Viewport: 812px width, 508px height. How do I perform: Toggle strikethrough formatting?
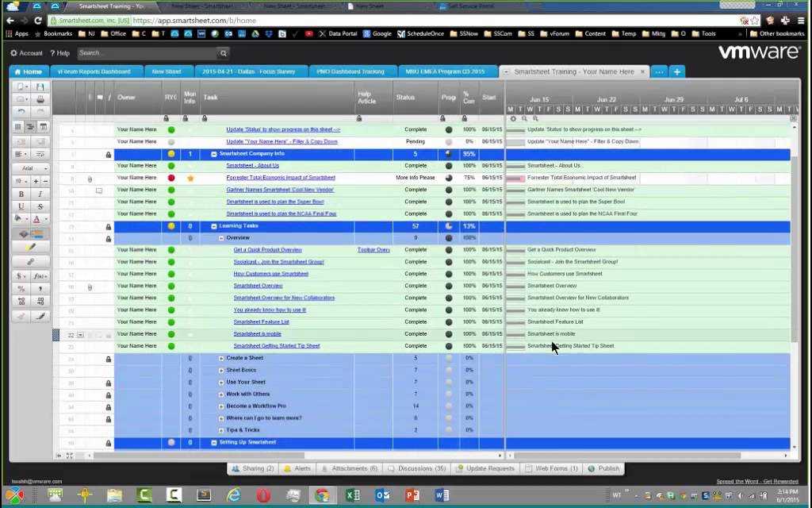pyautogui.click(x=40, y=206)
